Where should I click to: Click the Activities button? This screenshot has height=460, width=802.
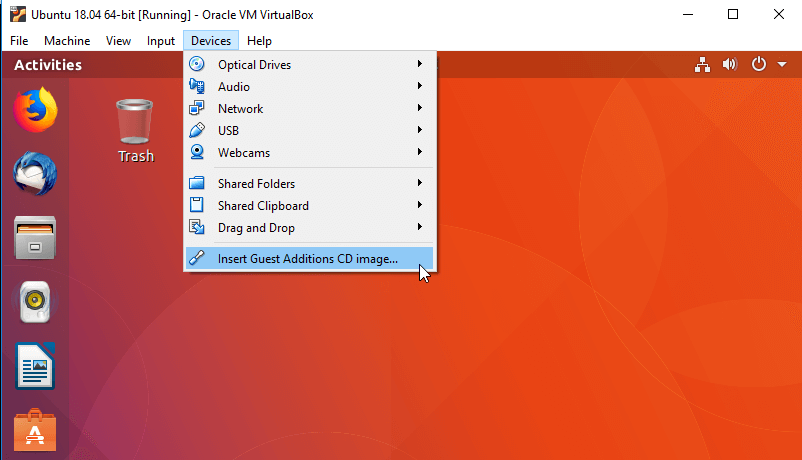point(48,65)
